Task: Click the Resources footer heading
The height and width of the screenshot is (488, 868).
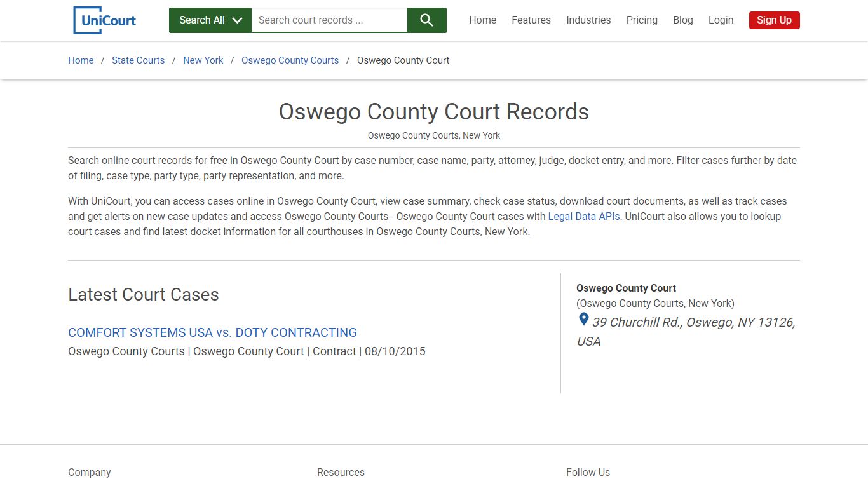Action: [341, 472]
